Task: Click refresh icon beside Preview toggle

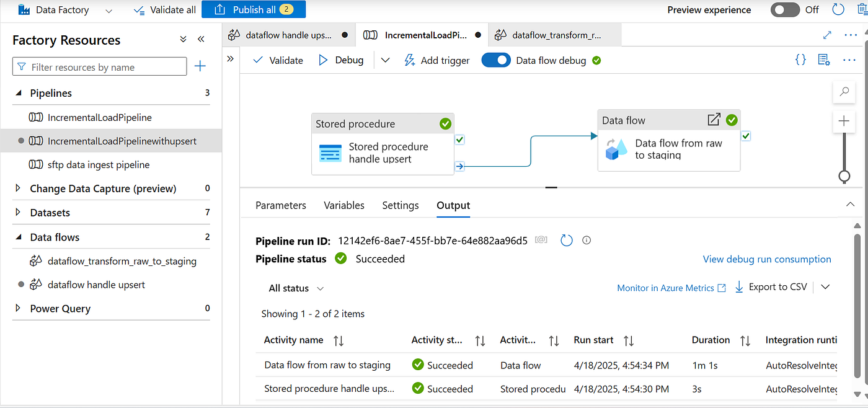Action: click(838, 9)
